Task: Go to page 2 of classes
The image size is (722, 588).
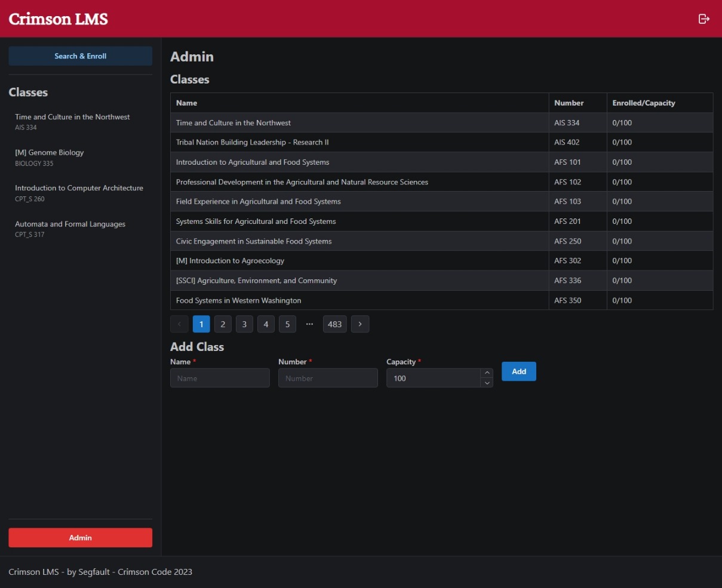Action: click(223, 324)
